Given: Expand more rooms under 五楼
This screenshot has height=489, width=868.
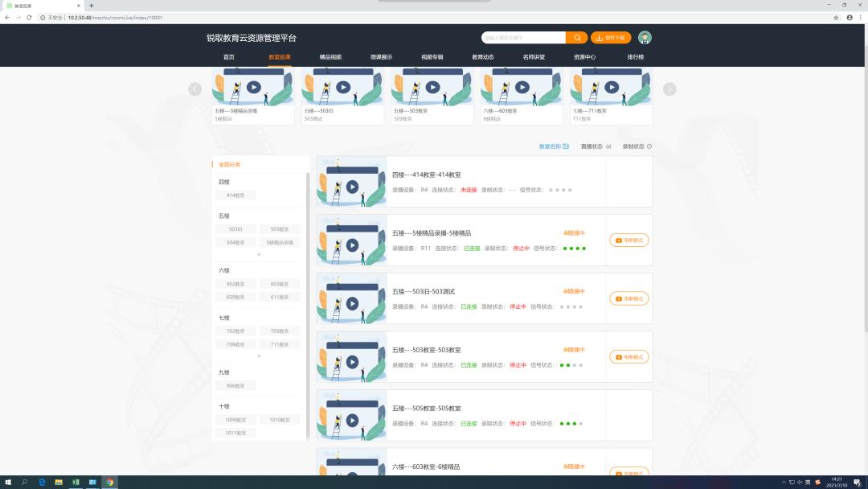Looking at the screenshot, I should 259,254.
